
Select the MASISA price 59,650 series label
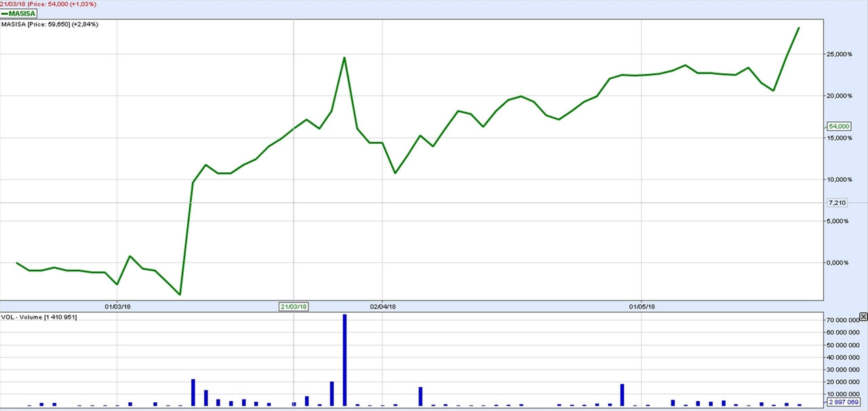50,24
